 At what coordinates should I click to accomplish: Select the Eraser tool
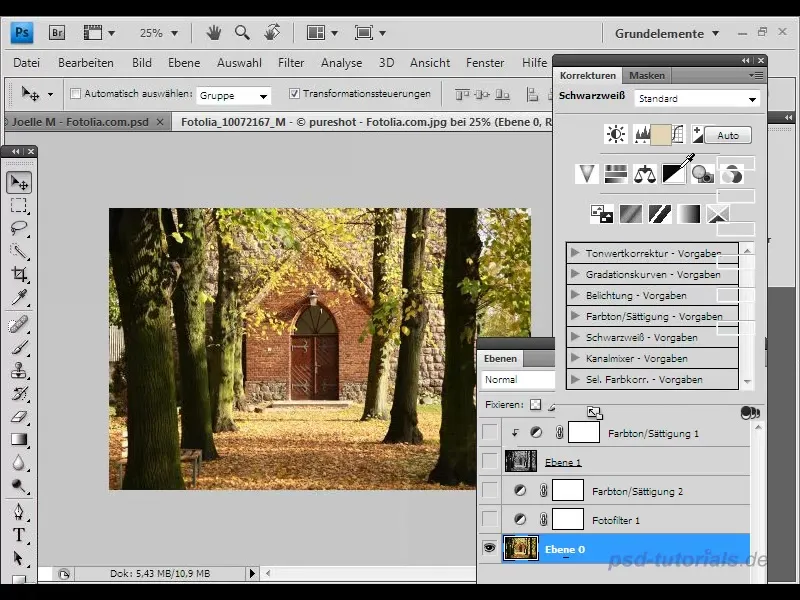tap(19, 416)
